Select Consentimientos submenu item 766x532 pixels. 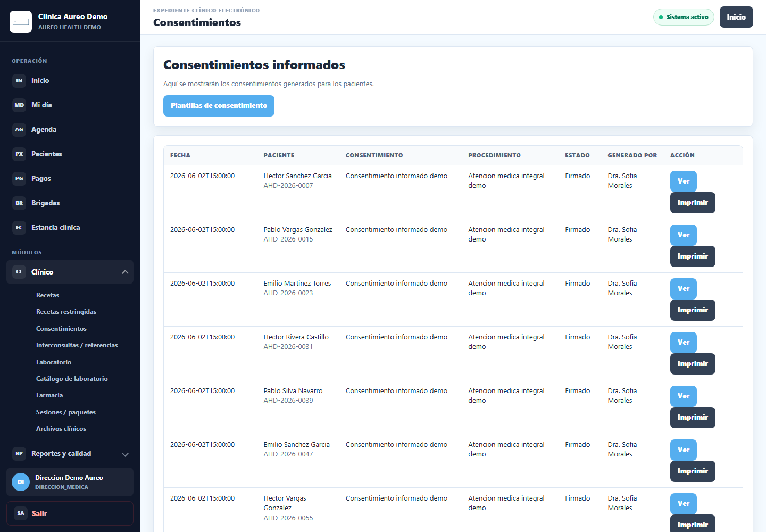(x=61, y=329)
